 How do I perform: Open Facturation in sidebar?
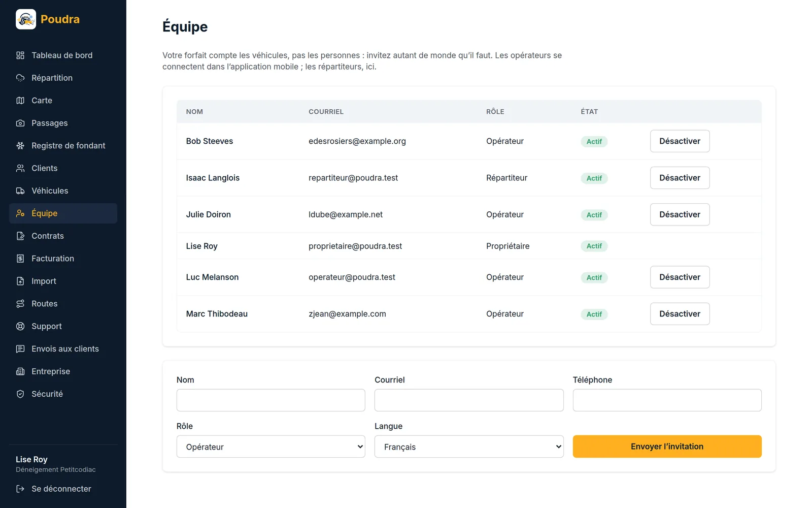pos(63,259)
